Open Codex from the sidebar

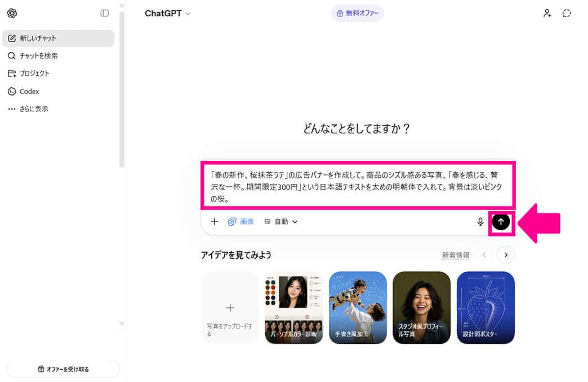coord(58,91)
